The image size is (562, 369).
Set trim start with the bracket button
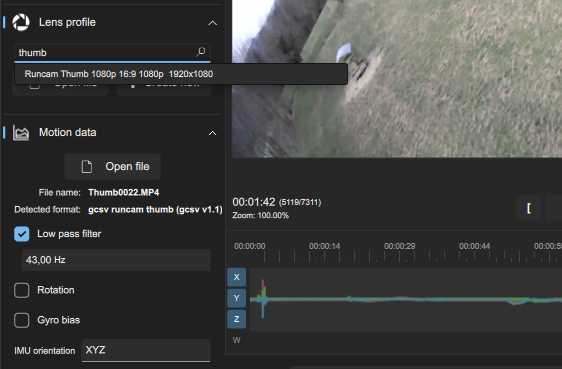[x=529, y=208]
